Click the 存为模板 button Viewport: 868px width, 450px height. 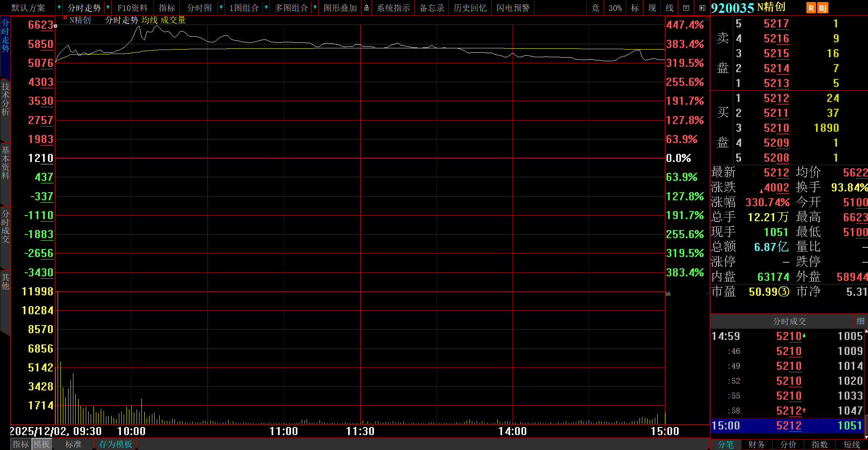[x=116, y=444]
